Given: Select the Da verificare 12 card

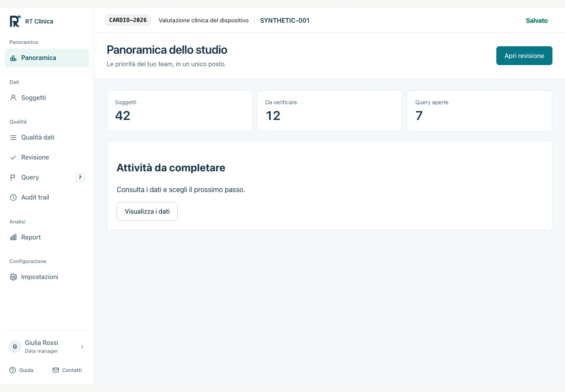Looking at the screenshot, I should pos(330,111).
